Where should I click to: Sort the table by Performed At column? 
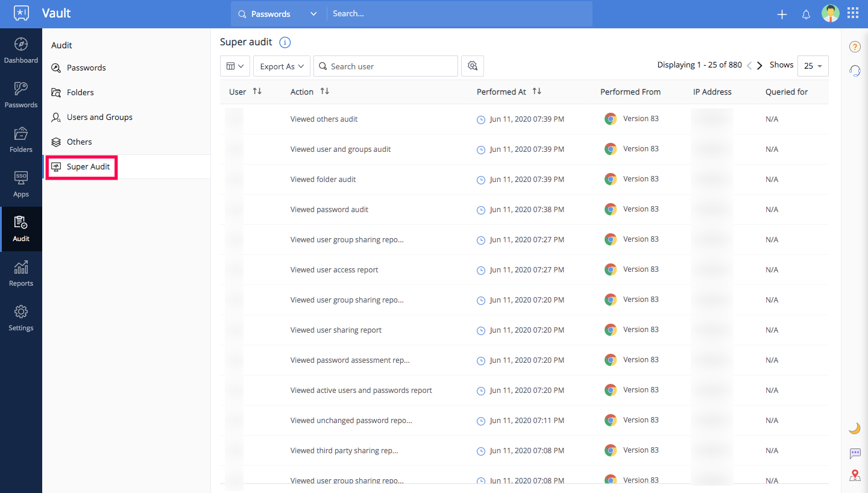pos(536,92)
